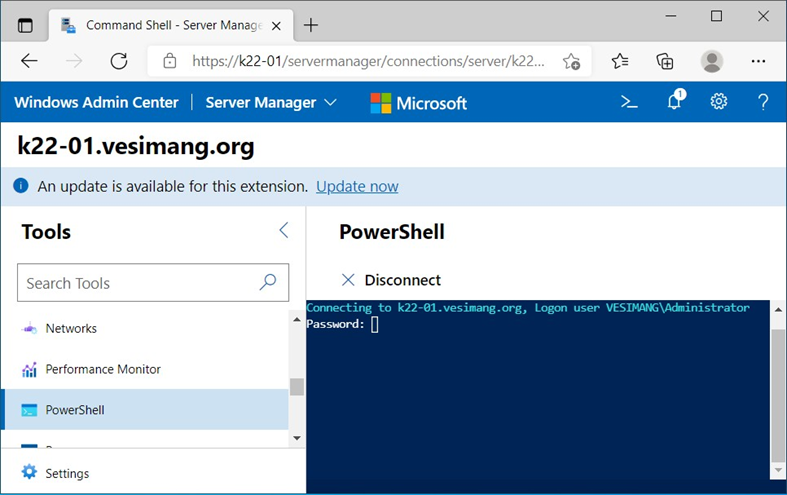Viewport: 787px width, 495px height.
Task: Open the browser tab actions menu icon
Action: pos(25,25)
